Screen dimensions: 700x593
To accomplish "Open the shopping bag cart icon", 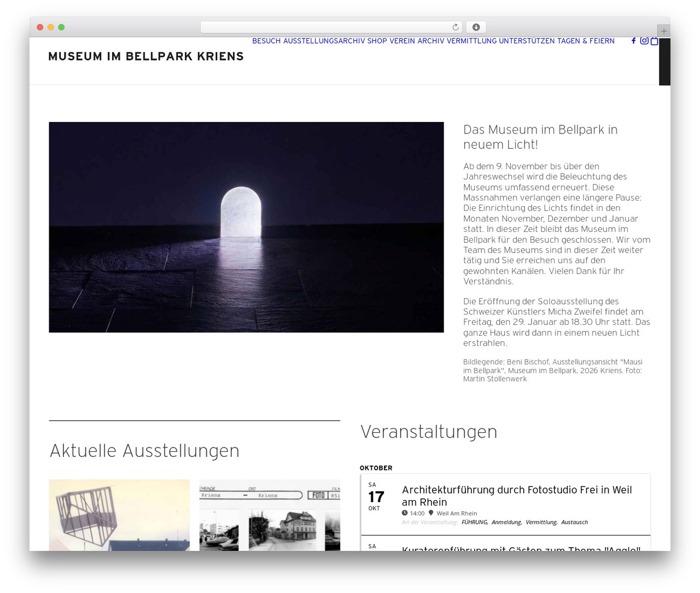I will tap(654, 40).
